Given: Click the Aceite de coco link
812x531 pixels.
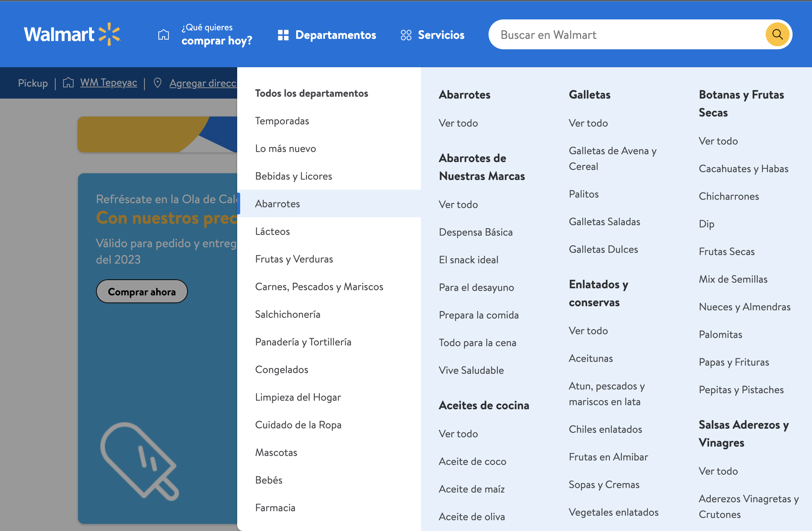Looking at the screenshot, I should pyautogui.click(x=472, y=462).
